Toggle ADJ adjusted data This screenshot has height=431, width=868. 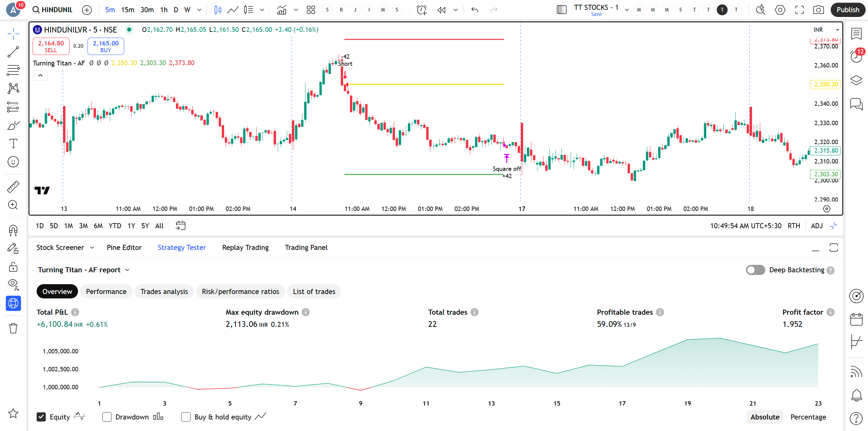click(x=816, y=226)
